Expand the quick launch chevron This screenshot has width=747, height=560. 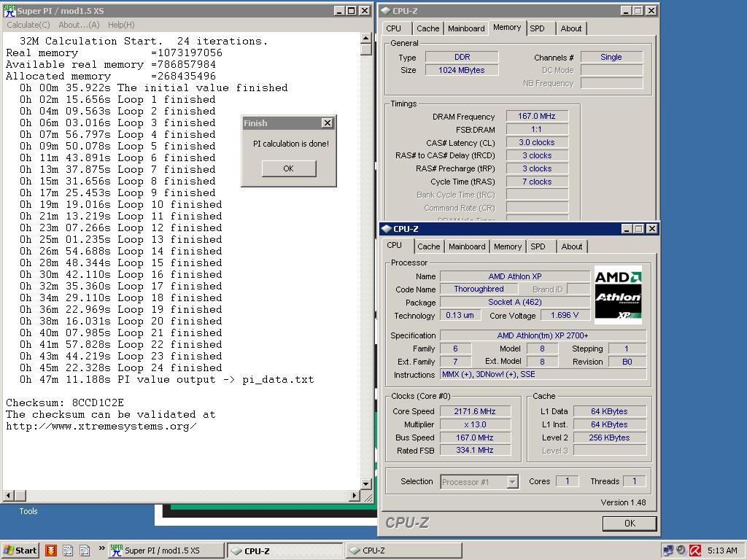101,548
